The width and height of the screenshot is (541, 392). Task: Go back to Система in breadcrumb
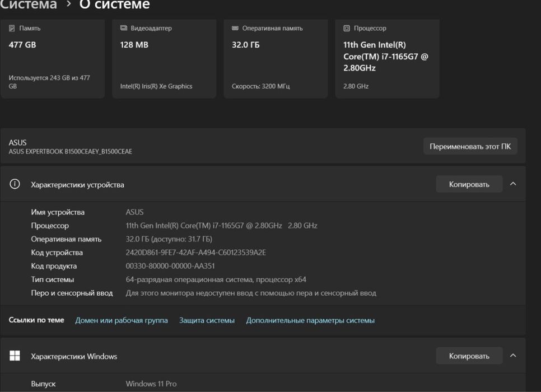(x=29, y=4)
